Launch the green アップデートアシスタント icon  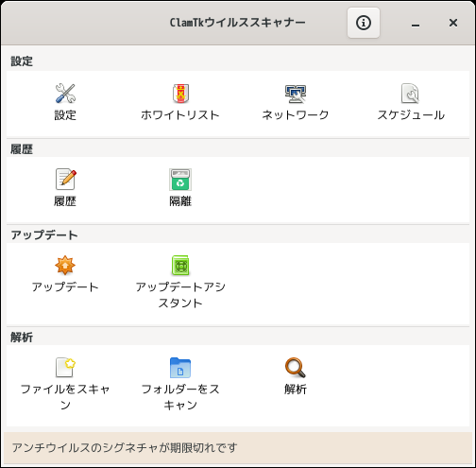click(x=180, y=266)
